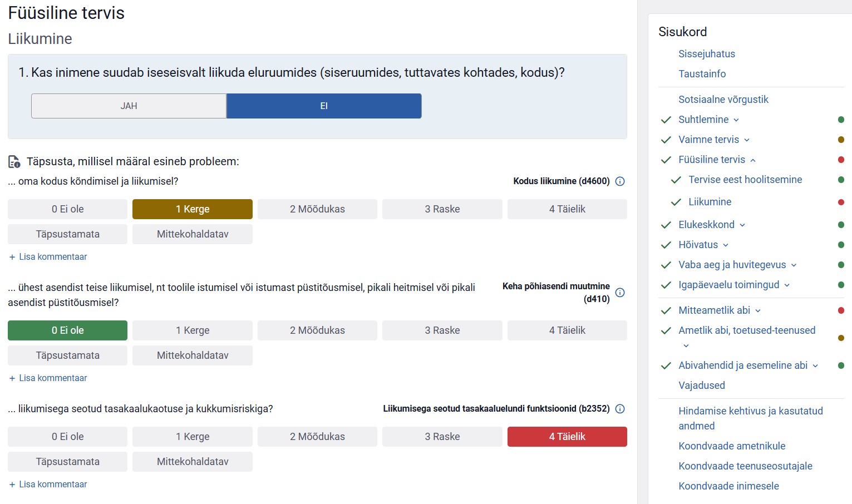Collapse Füüsiline tervis section in sidebar
Image resolution: width=852 pixels, height=504 pixels.
(x=753, y=160)
